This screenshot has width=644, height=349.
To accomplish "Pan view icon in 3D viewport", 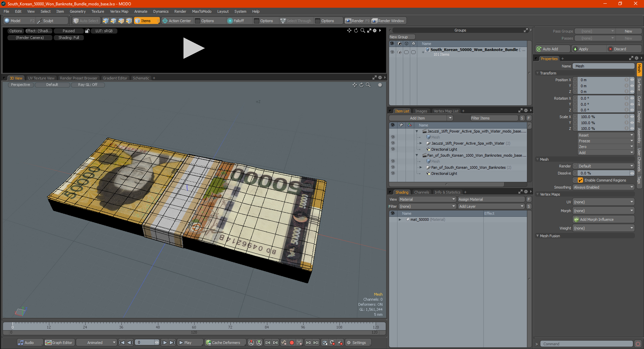I will click(355, 85).
